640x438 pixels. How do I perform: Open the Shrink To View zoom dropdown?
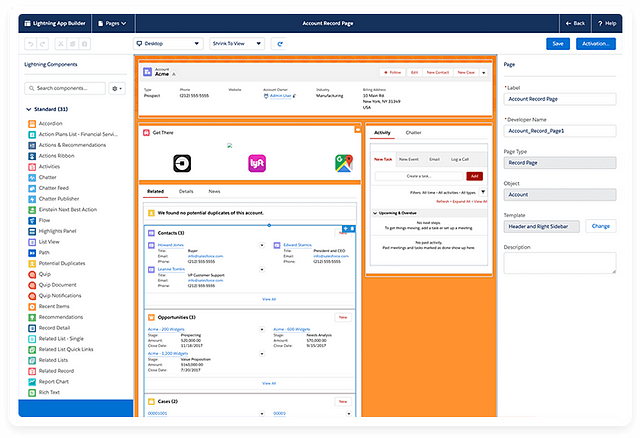point(237,44)
